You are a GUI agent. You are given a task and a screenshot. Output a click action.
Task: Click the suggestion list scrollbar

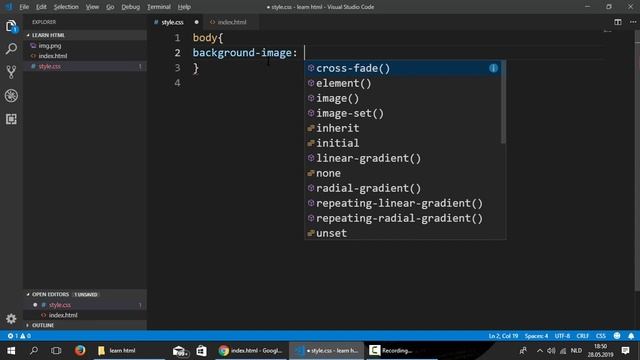click(x=503, y=102)
